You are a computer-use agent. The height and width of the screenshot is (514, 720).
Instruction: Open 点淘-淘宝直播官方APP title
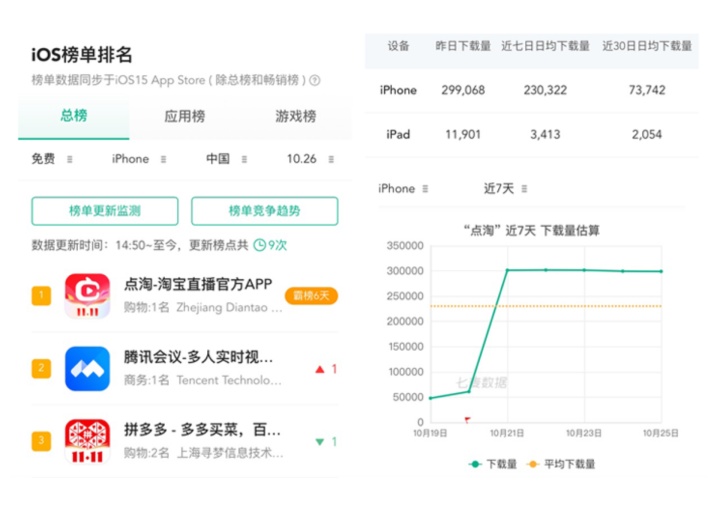click(198, 284)
